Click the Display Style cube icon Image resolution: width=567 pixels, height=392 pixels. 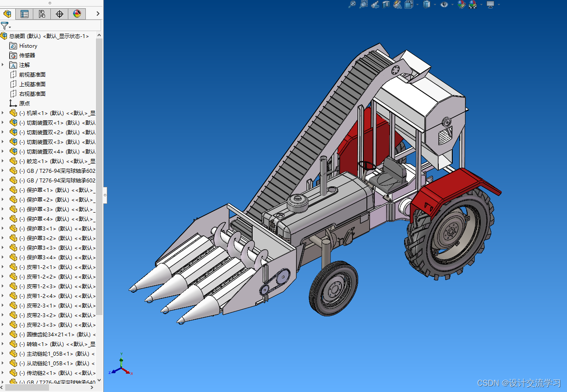[x=427, y=4]
